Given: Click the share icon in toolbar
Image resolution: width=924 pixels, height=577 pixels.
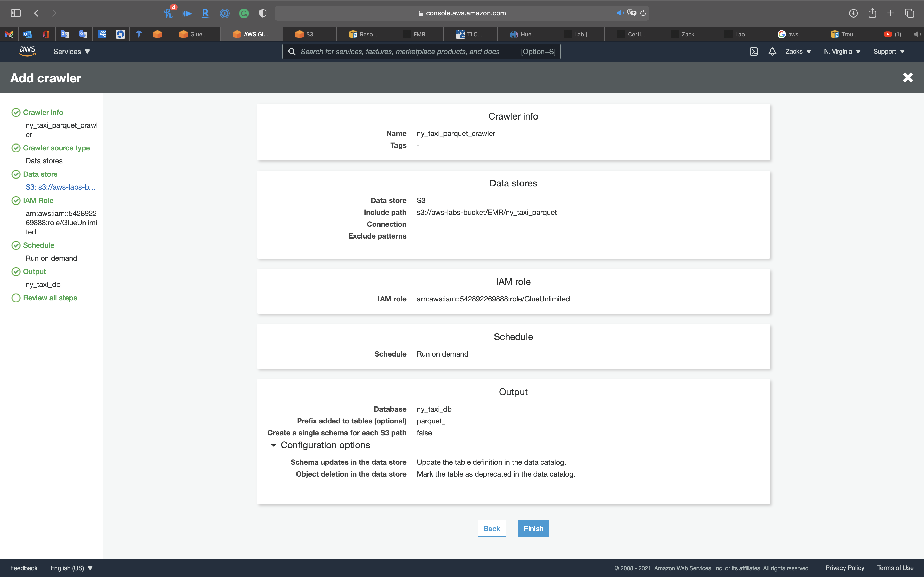Looking at the screenshot, I should pos(872,13).
